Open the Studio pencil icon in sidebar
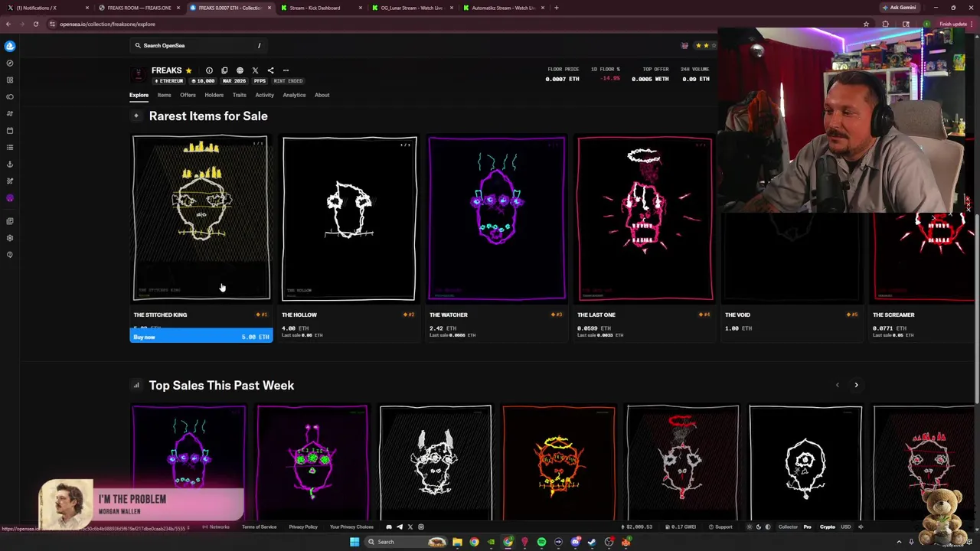 (9, 181)
